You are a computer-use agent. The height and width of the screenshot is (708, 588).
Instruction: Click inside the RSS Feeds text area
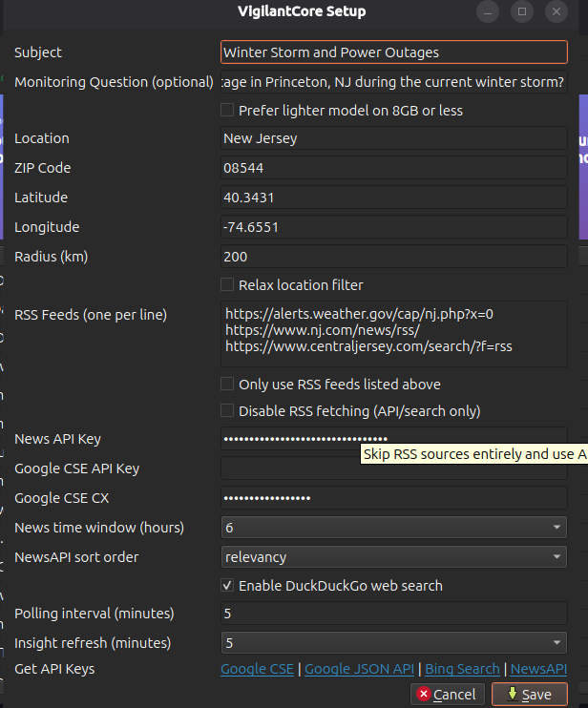(x=394, y=334)
